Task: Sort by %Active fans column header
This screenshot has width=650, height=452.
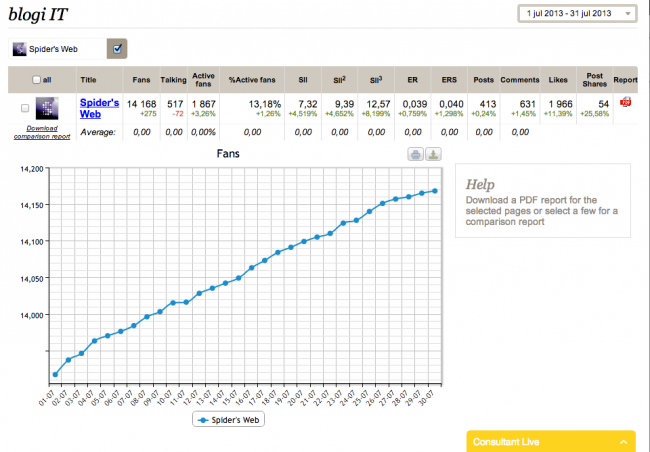Action: (x=252, y=80)
